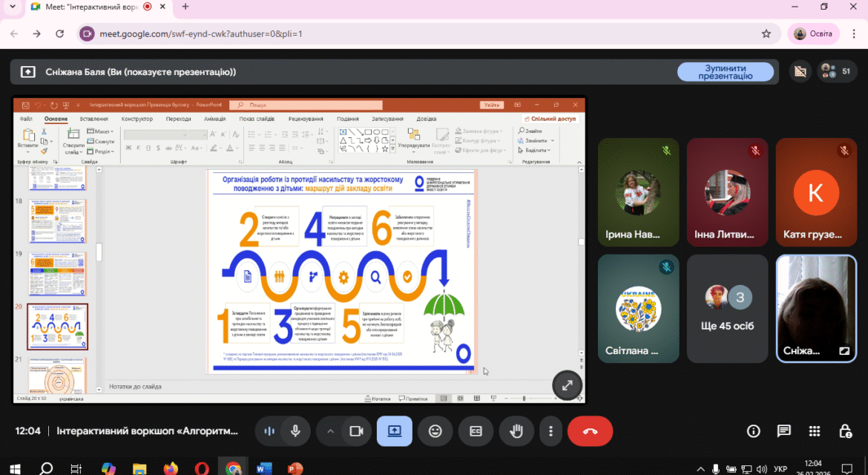Viewport: 868px width, 475px height.
Task: Bookmark this page with star icon
Action: click(766, 34)
